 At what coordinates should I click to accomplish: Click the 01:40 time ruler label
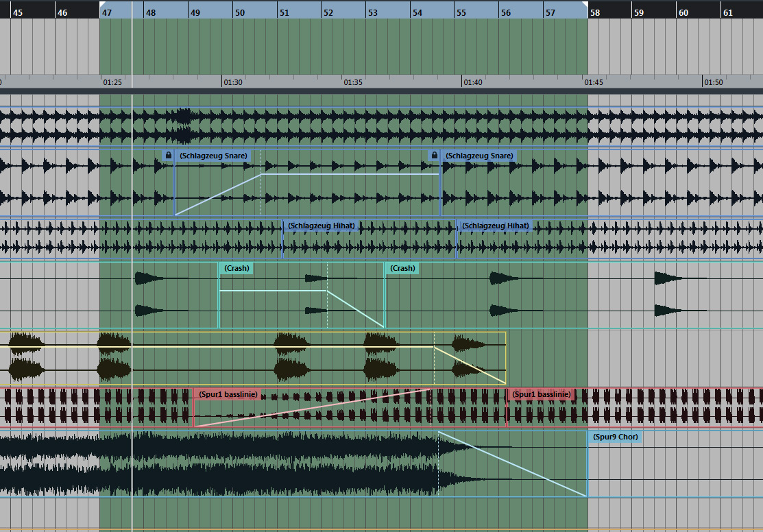(x=473, y=82)
